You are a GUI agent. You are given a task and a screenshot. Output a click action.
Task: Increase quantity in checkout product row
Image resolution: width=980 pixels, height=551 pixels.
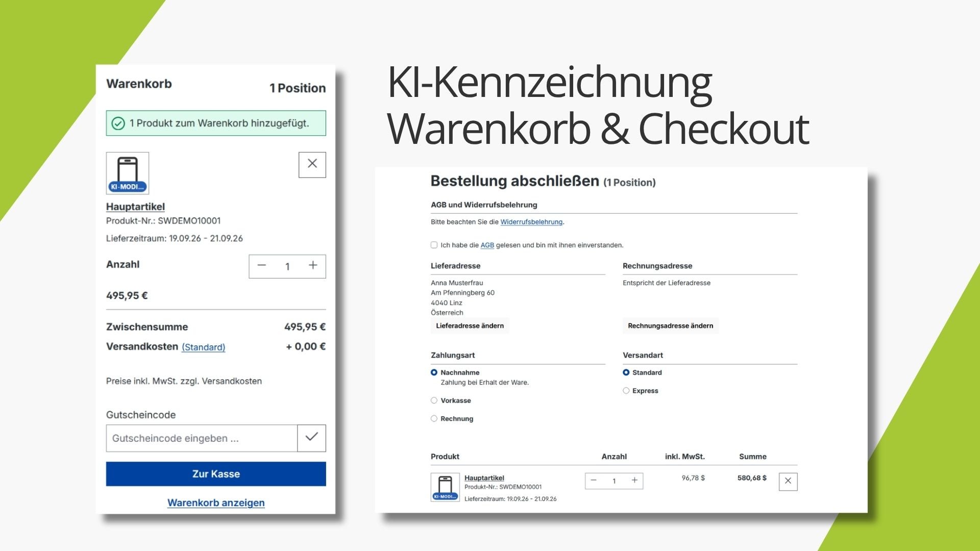(634, 481)
